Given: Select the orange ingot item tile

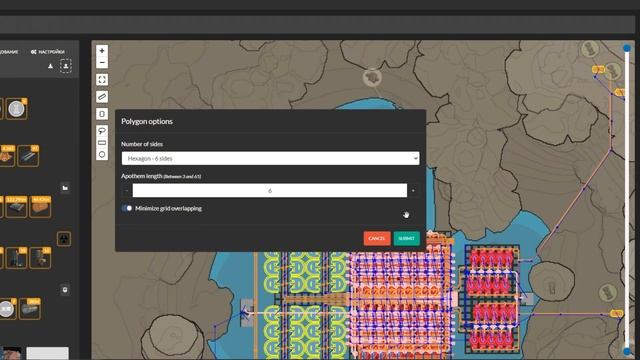Looking at the screenshot, I should click(40, 207).
